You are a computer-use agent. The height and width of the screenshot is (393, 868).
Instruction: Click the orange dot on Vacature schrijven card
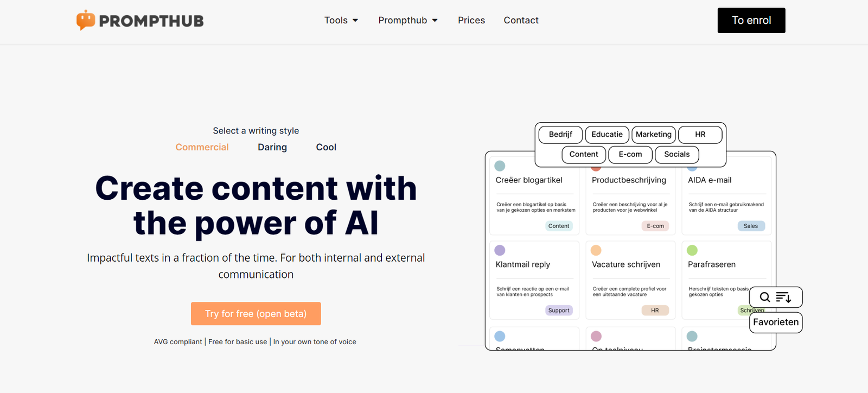click(596, 250)
